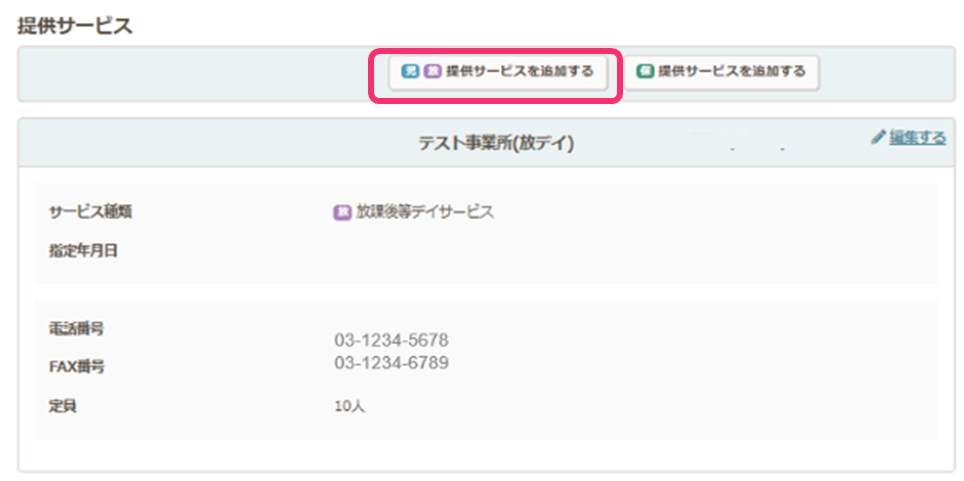Open the 編集する link
964x481 pixels.
tap(917, 138)
